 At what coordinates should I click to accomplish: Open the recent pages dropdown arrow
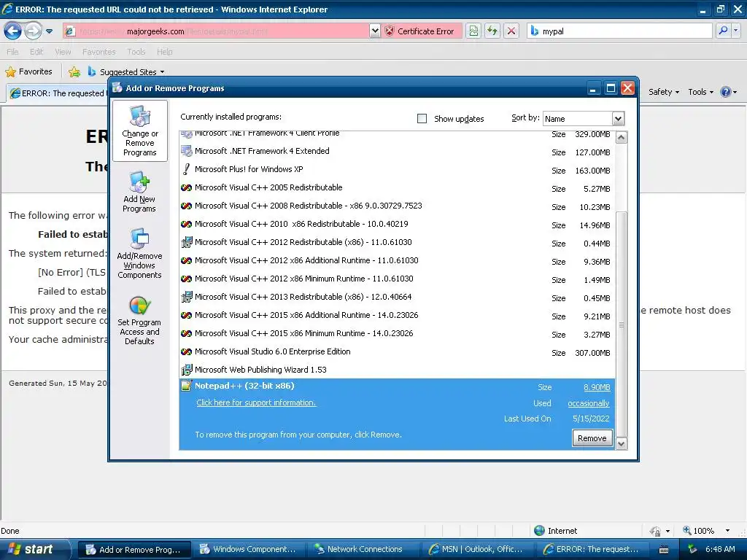coord(49,31)
